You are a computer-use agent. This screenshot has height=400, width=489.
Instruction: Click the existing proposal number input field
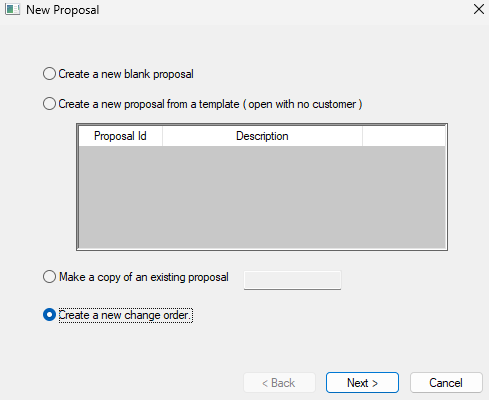(292, 280)
